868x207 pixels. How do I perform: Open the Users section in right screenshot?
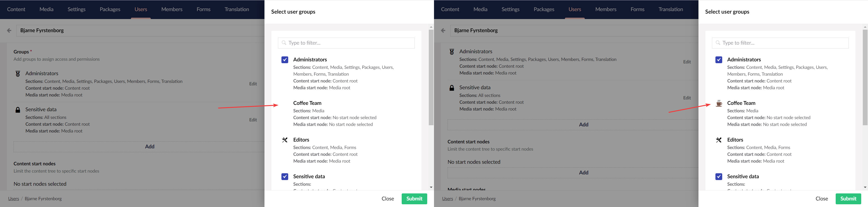575,10
